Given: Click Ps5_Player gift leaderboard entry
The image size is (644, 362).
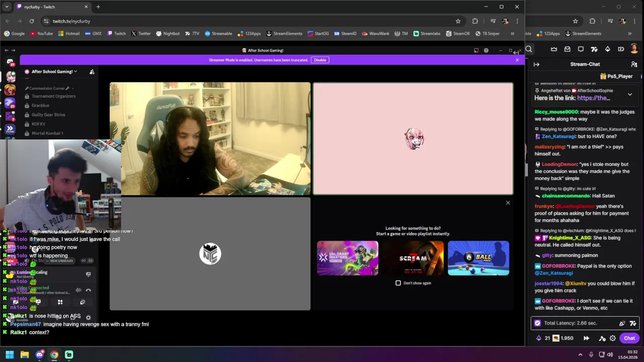Looking at the screenshot, I should 616,76.
